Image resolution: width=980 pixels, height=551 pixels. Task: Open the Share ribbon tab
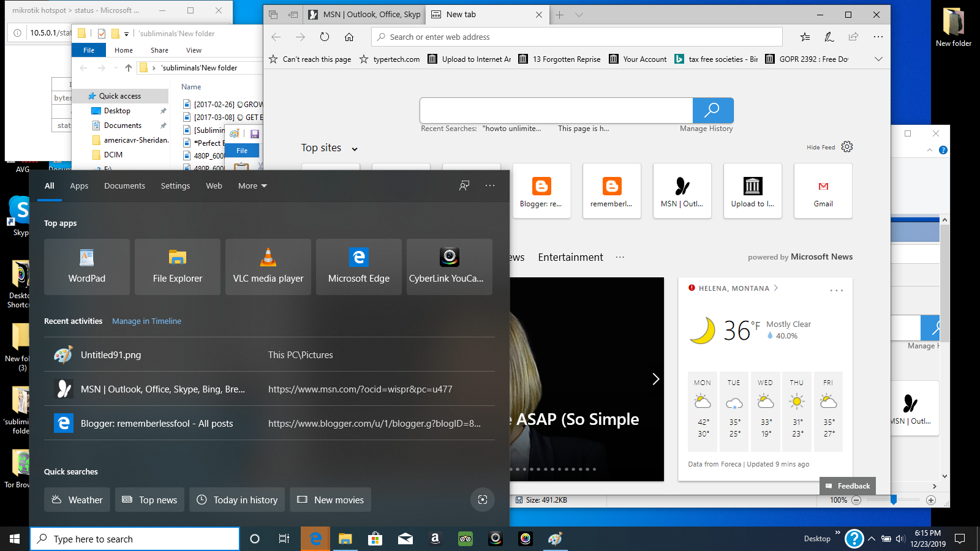159,50
